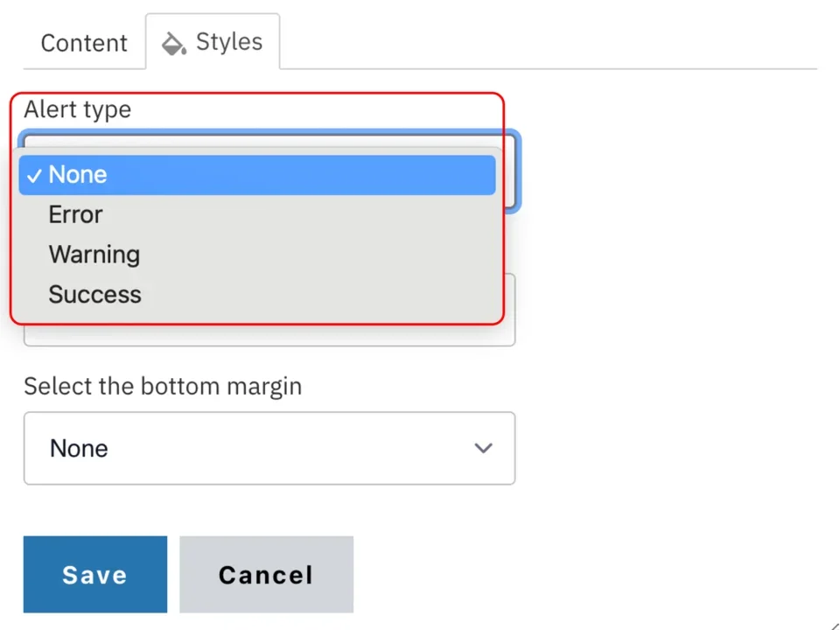The image size is (840, 630).
Task: Choose None in the alert type list
Action: pos(77,174)
